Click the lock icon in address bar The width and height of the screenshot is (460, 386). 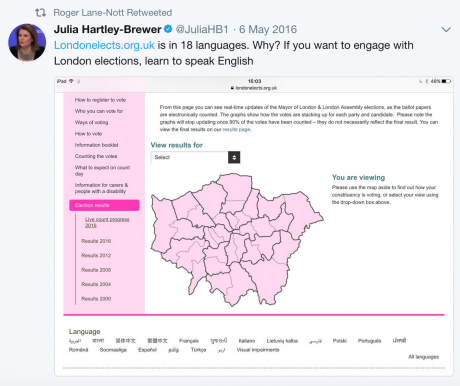(x=232, y=88)
